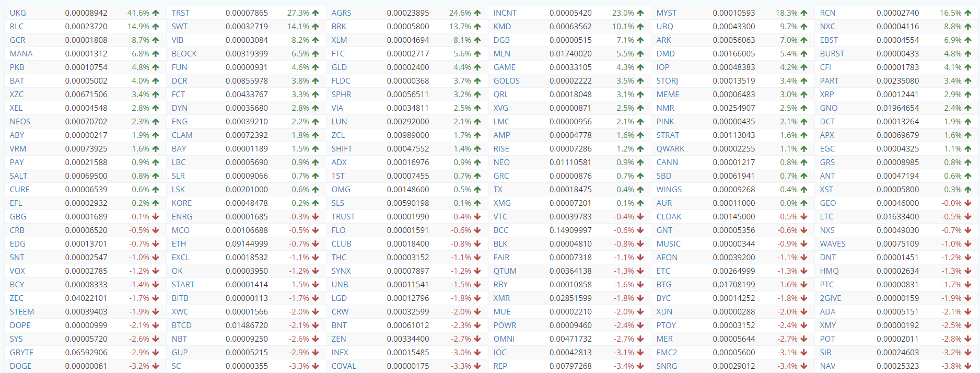Click the BCC price 0.14909997
980x373 pixels.
click(570, 230)
